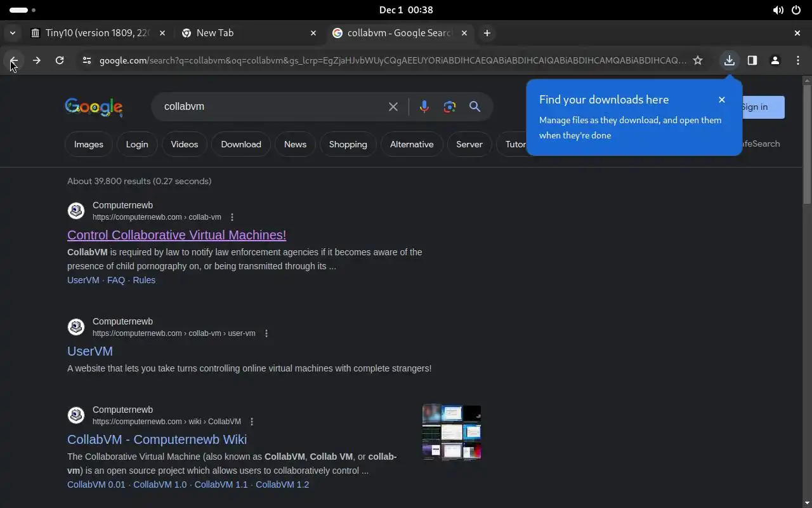This screenshot has width=812, height=508.
Task: Close the Tiny10 tab
Action: click(162, 33)
